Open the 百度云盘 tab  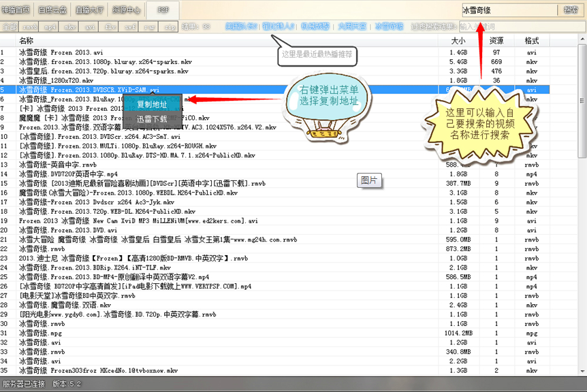53,10
